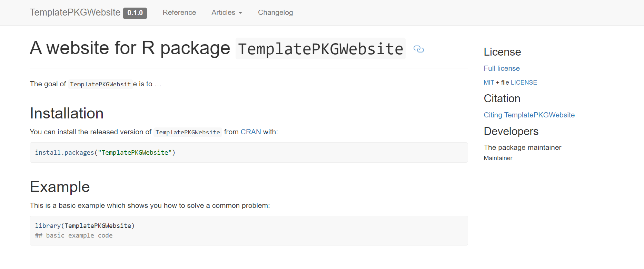Click the License sidebar heading
The image size is (644, 269).
click(x=502, y=52)
